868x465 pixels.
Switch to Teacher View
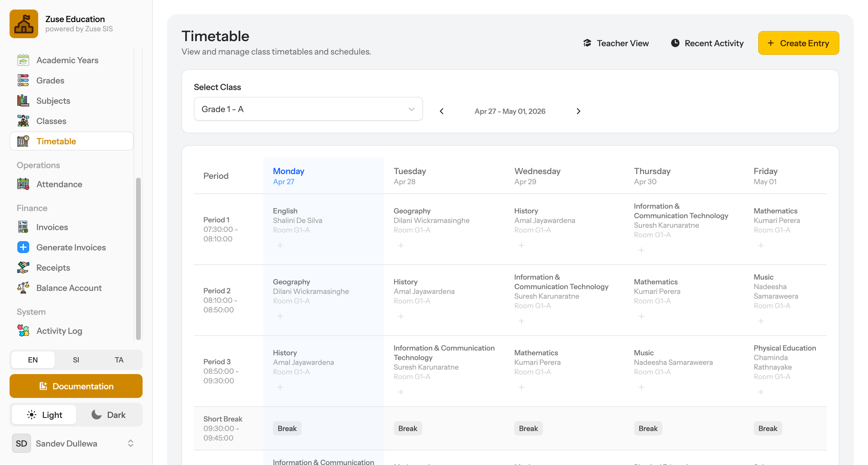pos(616,43)
